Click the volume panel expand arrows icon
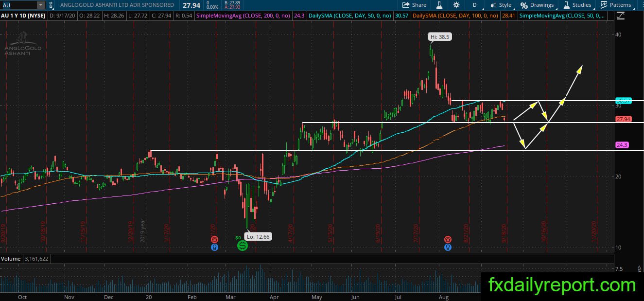The width and height of the screenshot is (644, 301). [639, 268]
